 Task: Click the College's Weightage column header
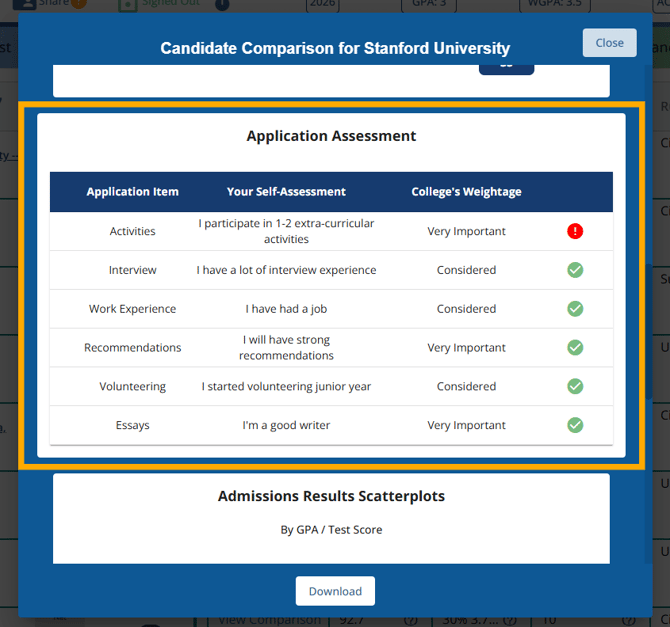point(466,192)
